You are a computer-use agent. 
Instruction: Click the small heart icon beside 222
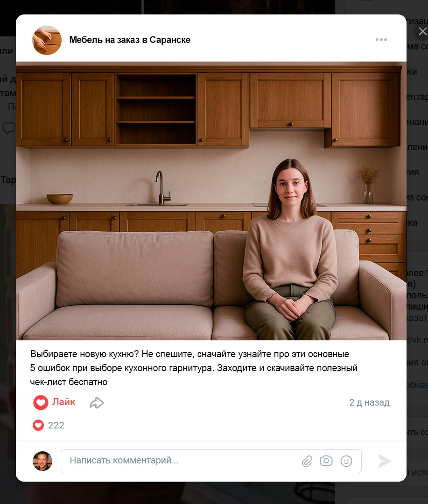(38, 425)
